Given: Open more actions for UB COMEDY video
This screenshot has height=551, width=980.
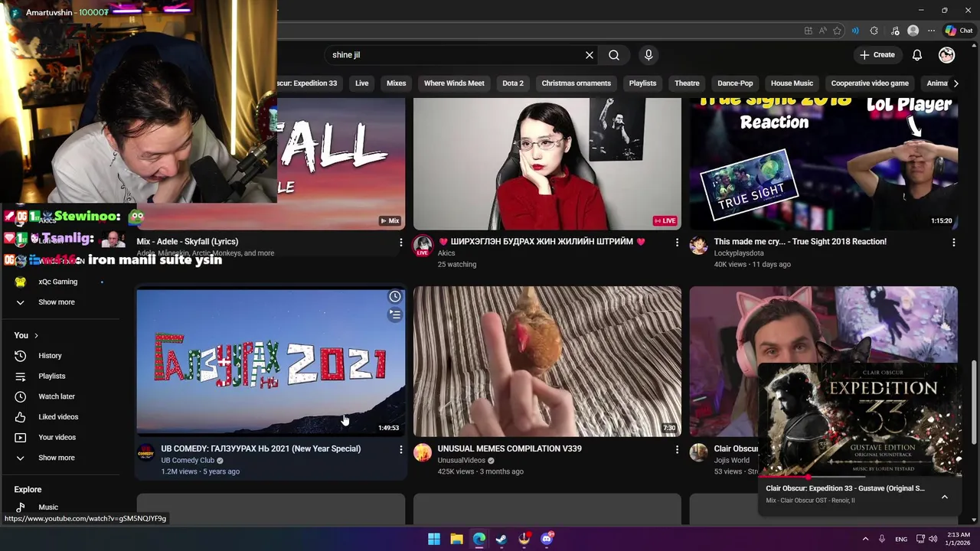Looking at the screenshot, I should pos(400,449).
